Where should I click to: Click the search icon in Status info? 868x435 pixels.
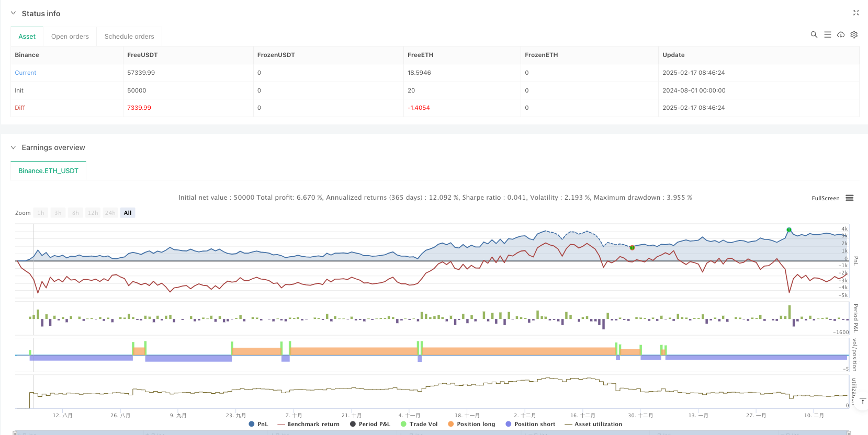click(x=814, y=35)
